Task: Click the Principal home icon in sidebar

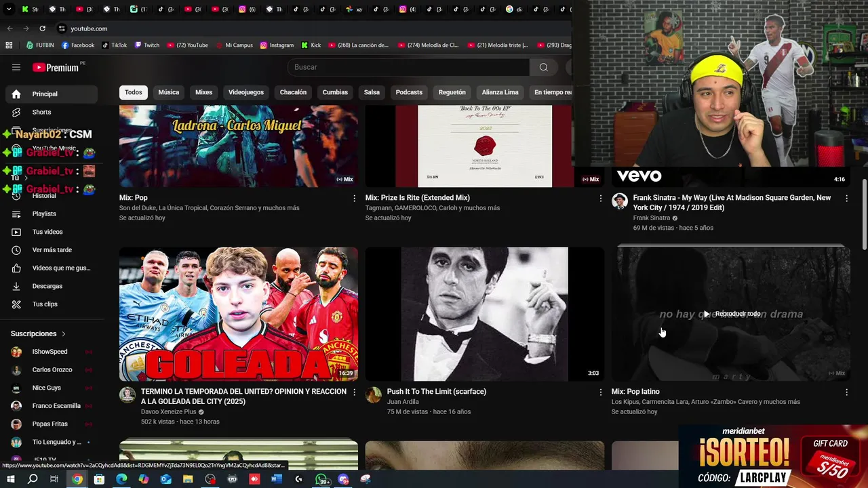Action: click(16, 94)
